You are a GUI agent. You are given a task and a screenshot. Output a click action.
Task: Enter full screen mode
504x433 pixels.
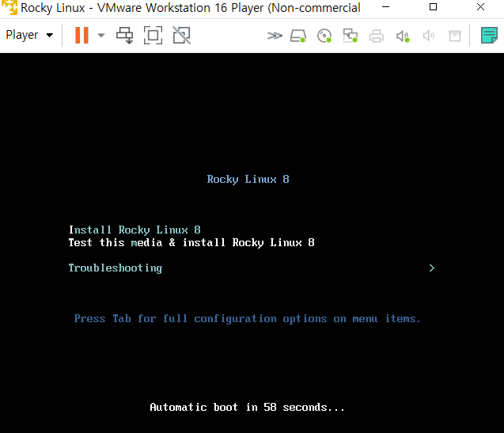tap(153, 35)
